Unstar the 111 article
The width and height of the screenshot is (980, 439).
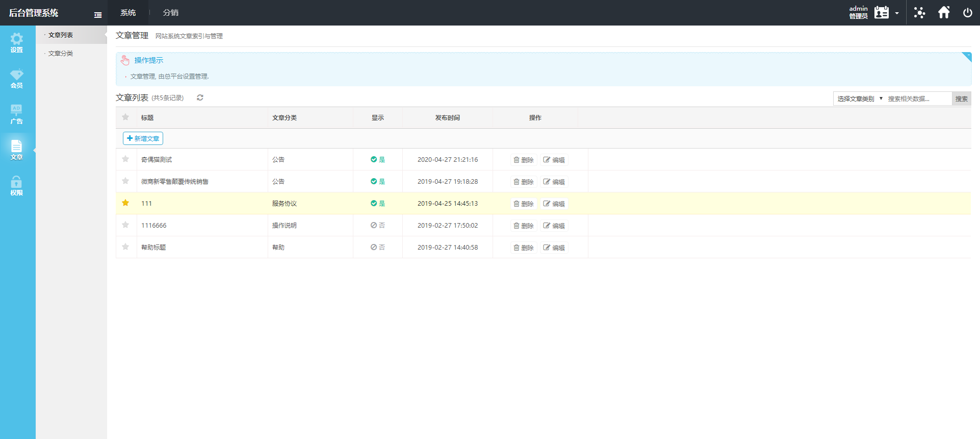(x=125, y=203)
